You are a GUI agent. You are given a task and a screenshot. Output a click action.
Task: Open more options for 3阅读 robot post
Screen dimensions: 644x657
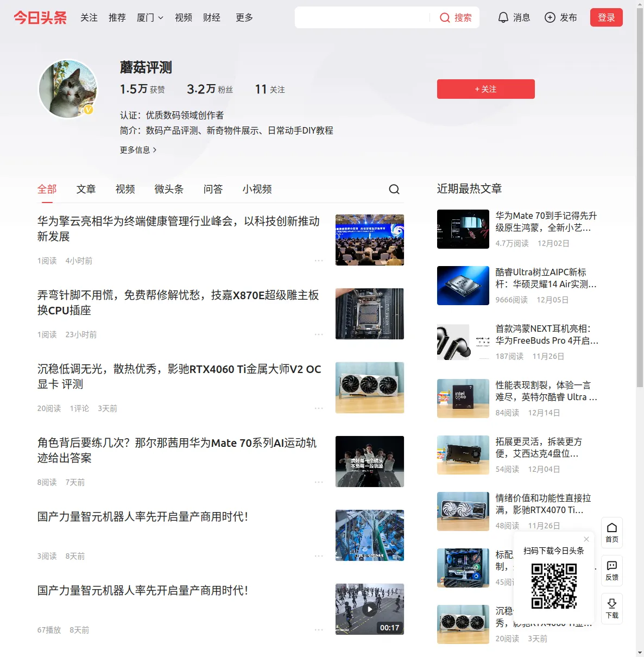click(x=319, y=556)
